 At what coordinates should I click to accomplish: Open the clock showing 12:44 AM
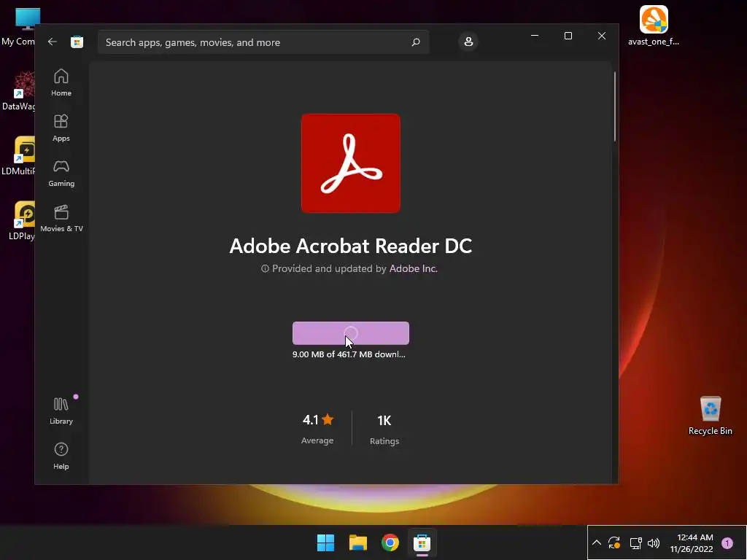(692, 542)
